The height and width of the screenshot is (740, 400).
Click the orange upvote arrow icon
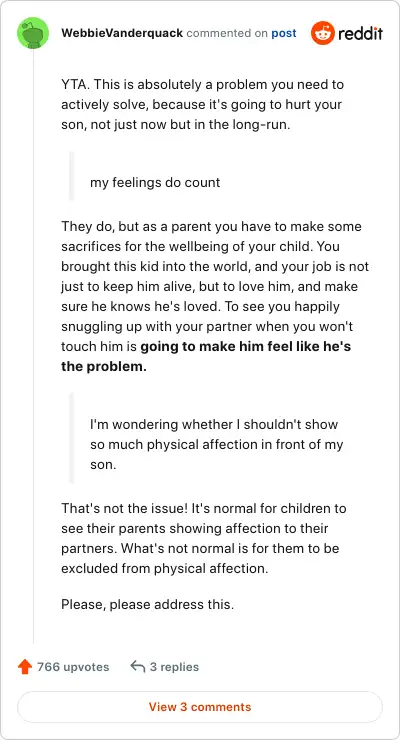tap(25, 667)
